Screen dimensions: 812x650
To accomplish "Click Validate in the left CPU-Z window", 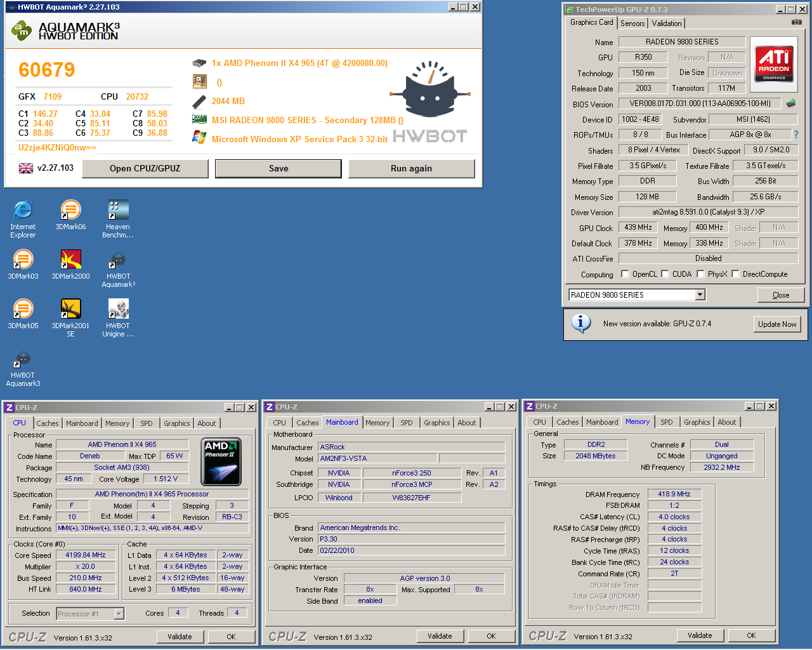I will coord(180,637).
